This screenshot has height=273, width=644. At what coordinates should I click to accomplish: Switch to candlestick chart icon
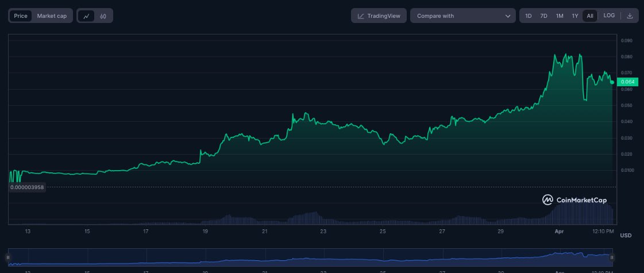pos(103,16)
